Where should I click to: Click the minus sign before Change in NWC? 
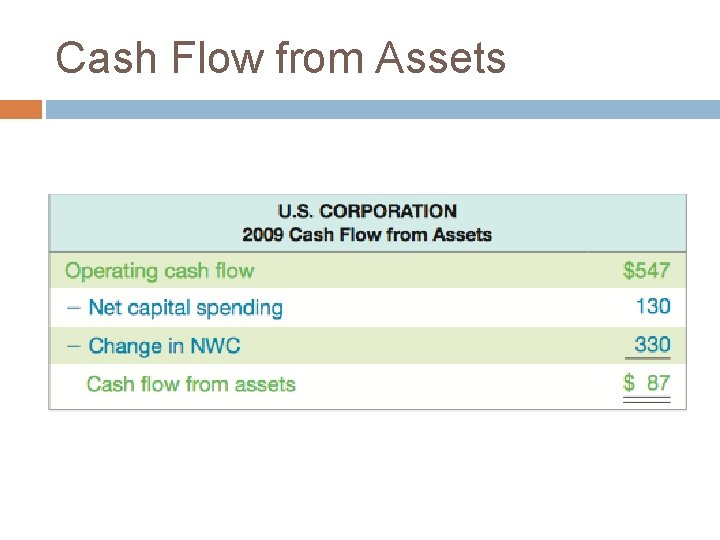click(x=73, y=346)
